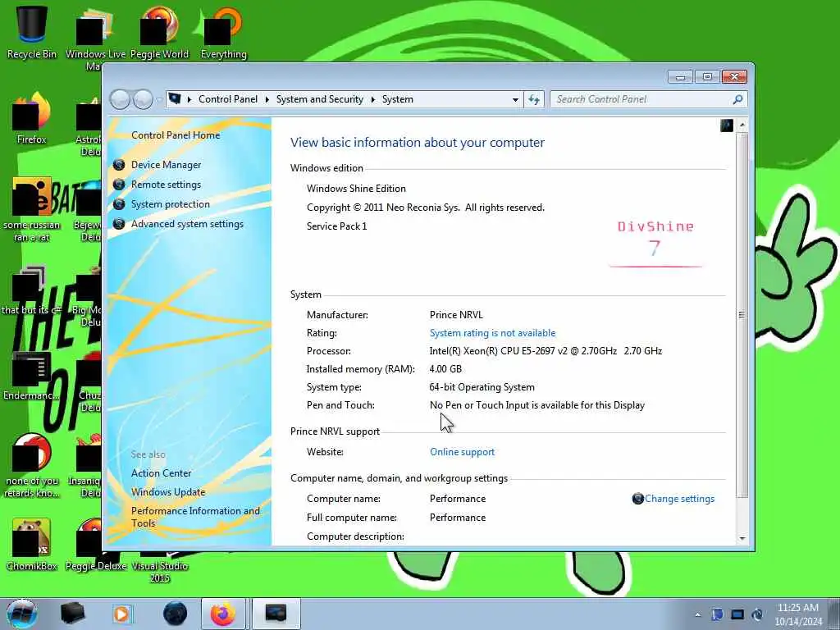
Task: Open Remote settings
Action: (166, 185)
